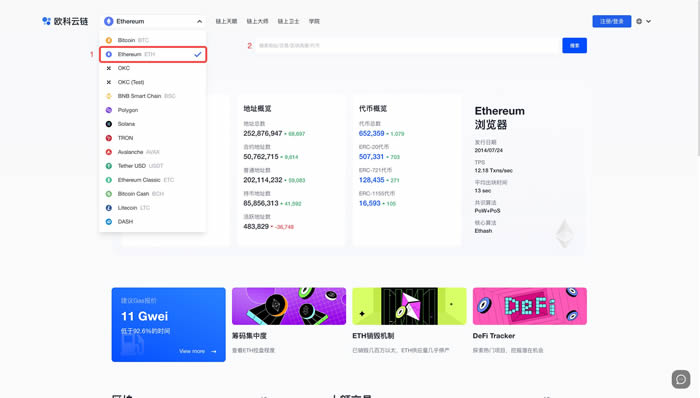Image resolution: width=700 pixels, height=398 pixels.
Task: Open the first top navigation menu item
Action: tap(226, 21)
